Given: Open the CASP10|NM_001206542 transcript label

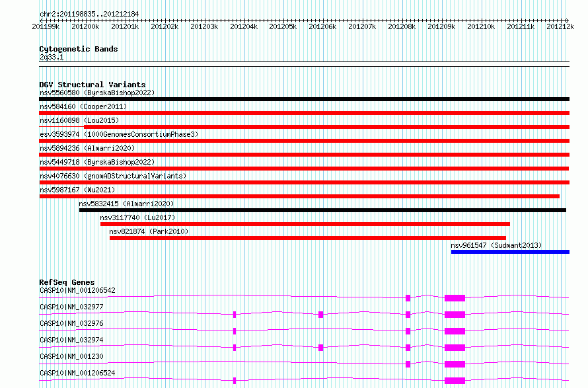Looking at the screenshot, I should (77, 290).
